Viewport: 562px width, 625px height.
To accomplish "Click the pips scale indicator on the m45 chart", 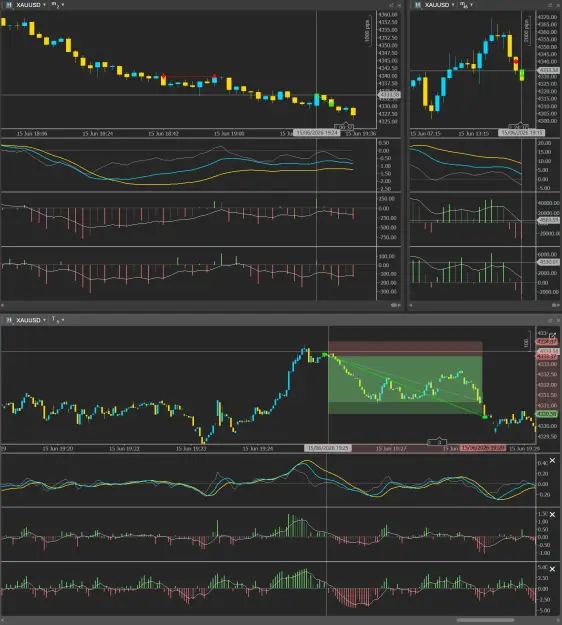I will coord(527,31).
